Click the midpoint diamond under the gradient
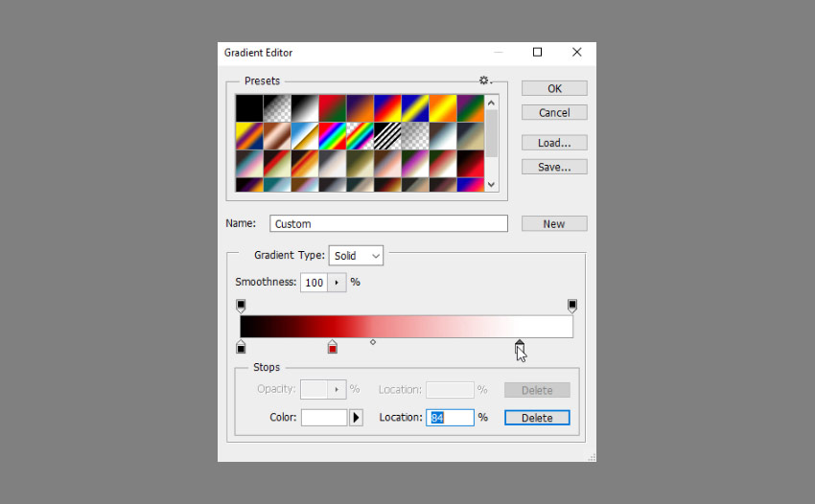This screenshot has height=504, width=815. (x=373, y=342)
